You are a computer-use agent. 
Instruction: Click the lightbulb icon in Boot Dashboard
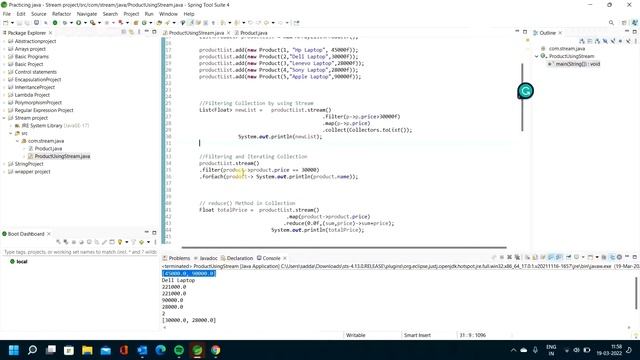pyautogui.click(x=120, y=242)
